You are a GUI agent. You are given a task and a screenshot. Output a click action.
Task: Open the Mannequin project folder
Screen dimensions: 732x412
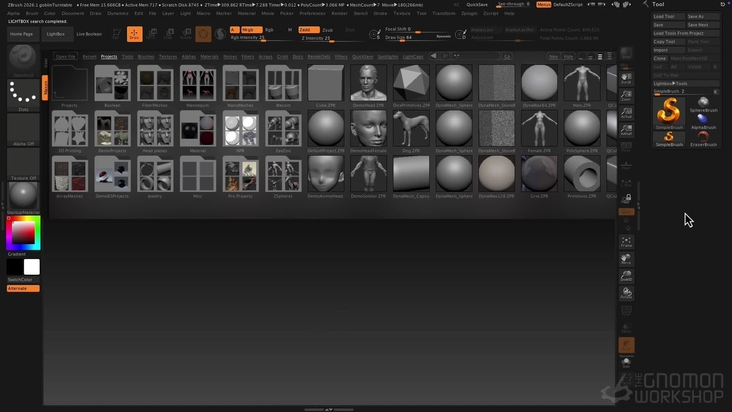(198, 86)
